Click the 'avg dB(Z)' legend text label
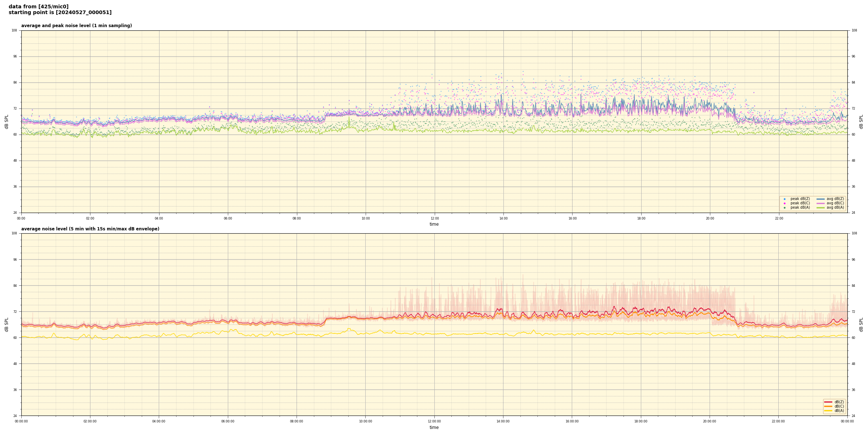The image size is (868, 434). (835, 199)
